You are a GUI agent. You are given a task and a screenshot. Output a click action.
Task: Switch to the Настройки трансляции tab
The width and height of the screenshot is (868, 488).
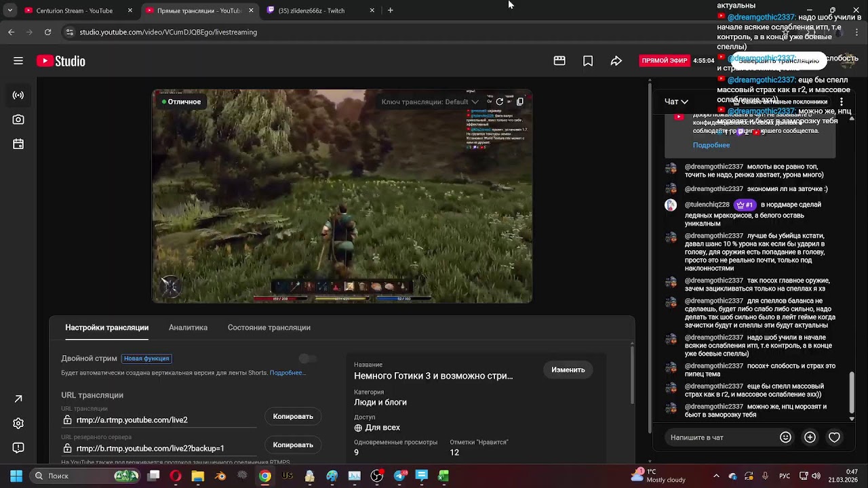(x=106, y=327)
